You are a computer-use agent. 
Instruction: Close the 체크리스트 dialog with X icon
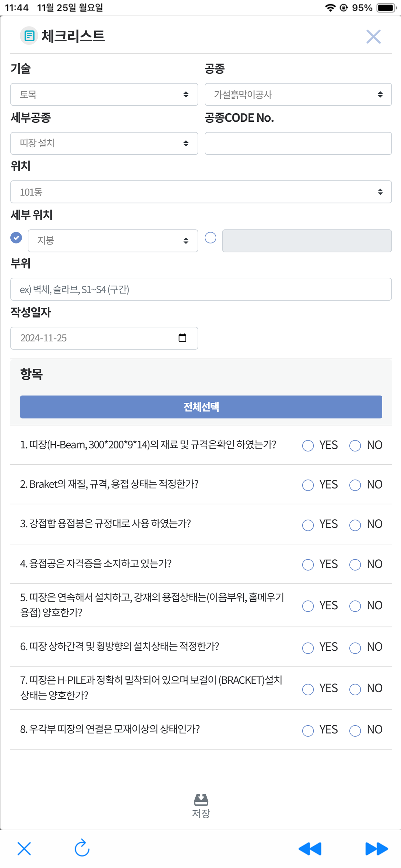click(x=373, y=36)
